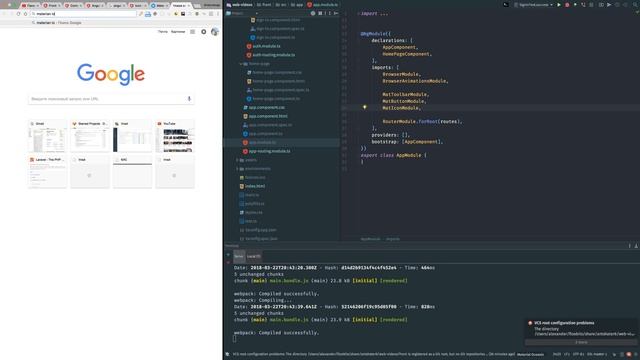The width and height of the screenshot is (640, 360).
Task: Expand the environments folder
Action: pos(237,169)
